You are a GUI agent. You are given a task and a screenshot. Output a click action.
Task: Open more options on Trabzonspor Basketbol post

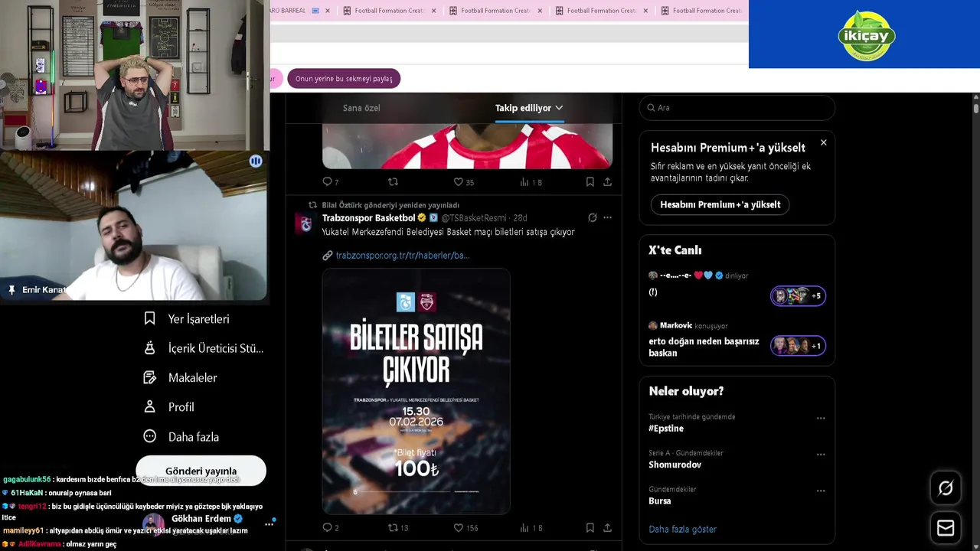(607, 217)
